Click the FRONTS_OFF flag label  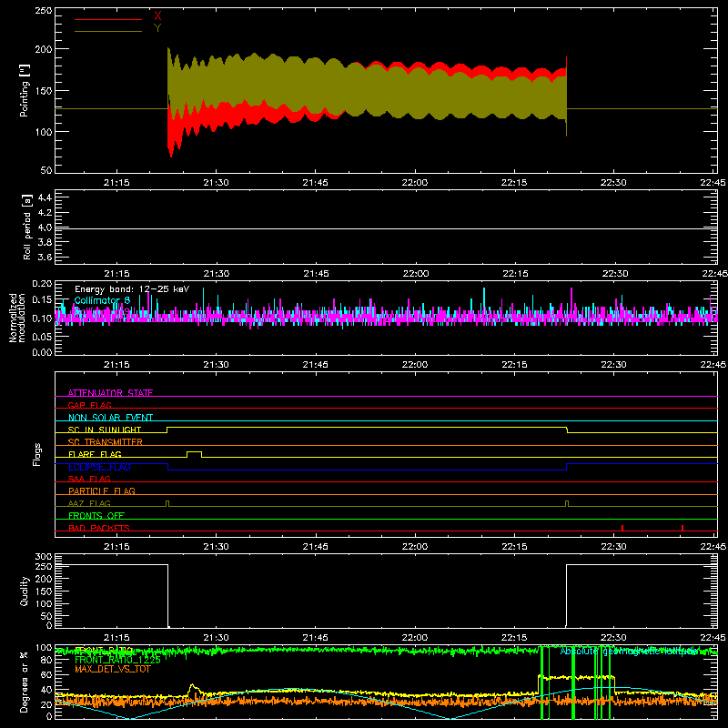pos(96,515)
